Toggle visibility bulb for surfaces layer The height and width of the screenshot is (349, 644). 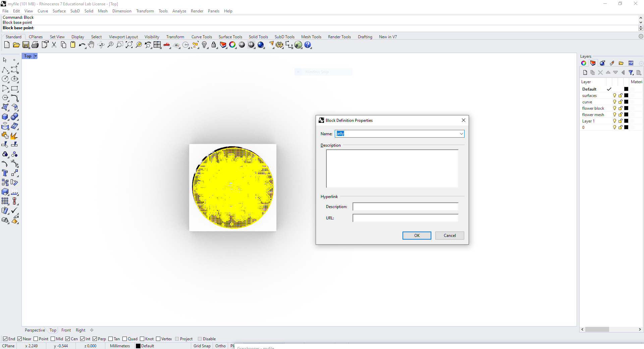[x=614, y=96]
